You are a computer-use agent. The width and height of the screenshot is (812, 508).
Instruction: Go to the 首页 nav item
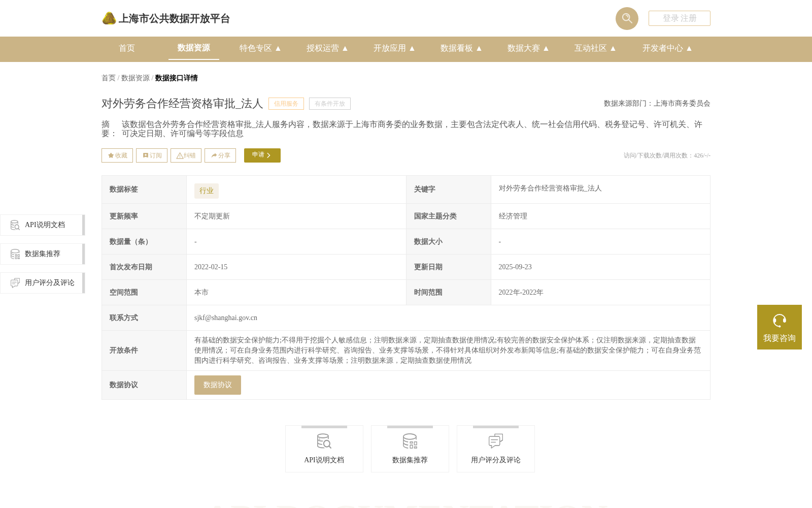[127, 48]
